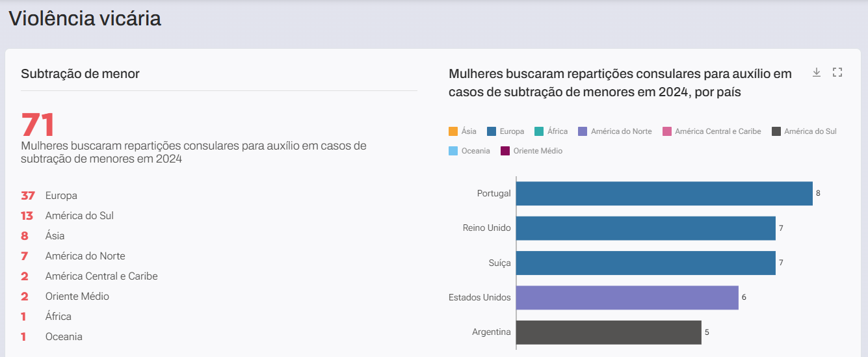Viewport: 868px width, 357px height.
Task: Toggle the Europa legend series
Action: 505,131
